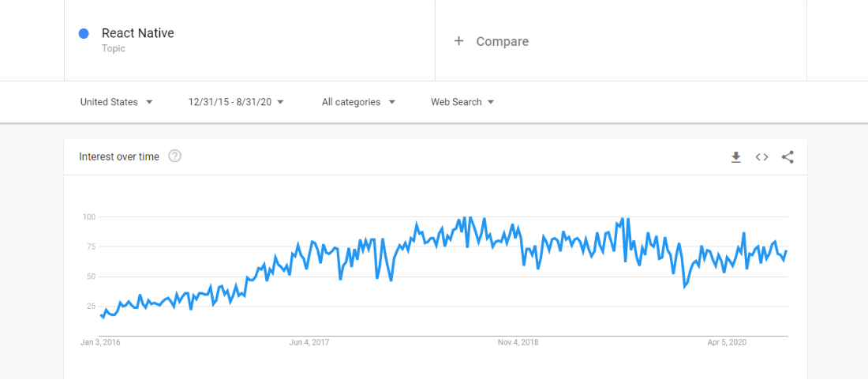
Task: Click the Interest over time heading
Action: [x=119, y=156]
